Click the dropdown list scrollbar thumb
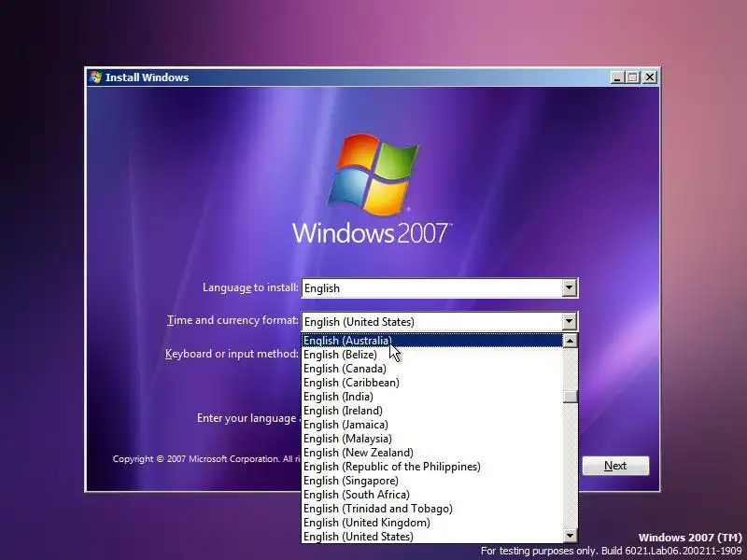Image resolution: width=747 pixels, height=560 pixels. (x=570, y=397)
